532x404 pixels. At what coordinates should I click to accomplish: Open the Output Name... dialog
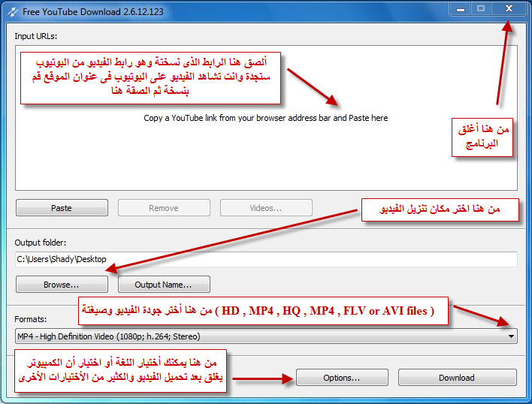164,285
